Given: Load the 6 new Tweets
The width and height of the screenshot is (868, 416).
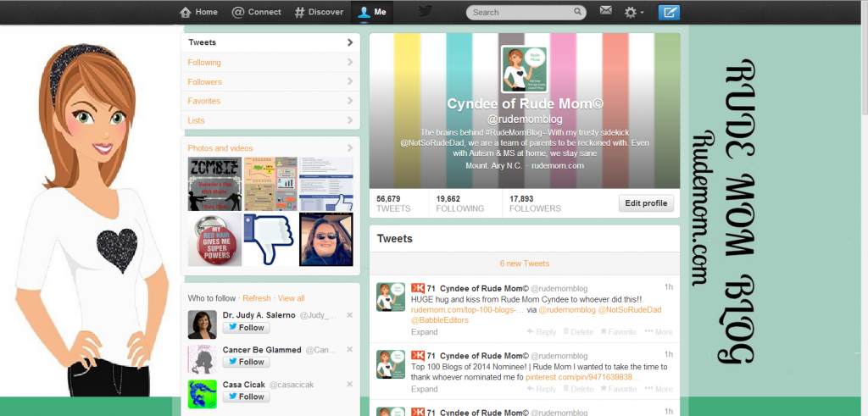Looking at the screenshot, I should pyautogui.click(x=524, y=263).
